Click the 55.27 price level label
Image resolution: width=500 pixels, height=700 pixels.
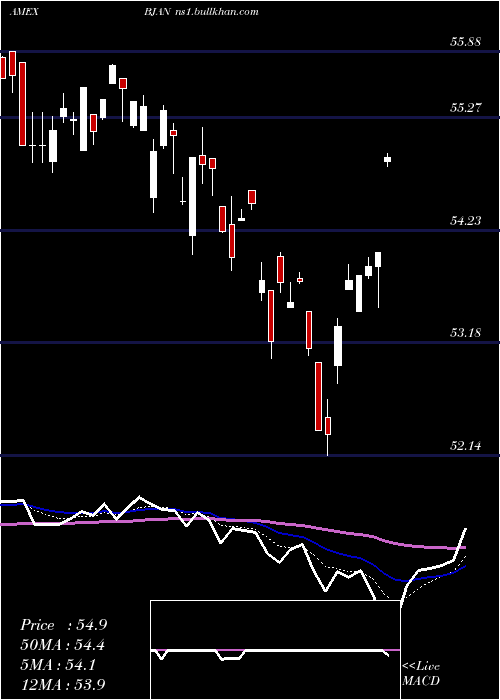click(466, 108)
